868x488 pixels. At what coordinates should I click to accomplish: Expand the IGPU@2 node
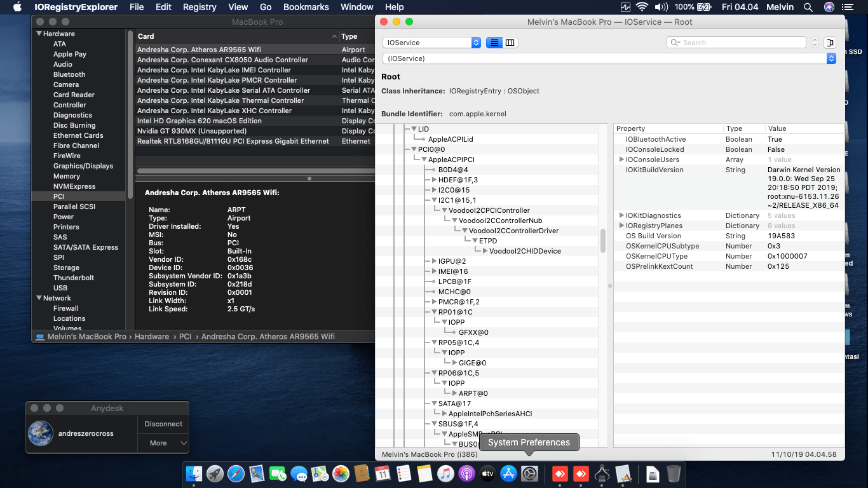(x=435, y=261)
